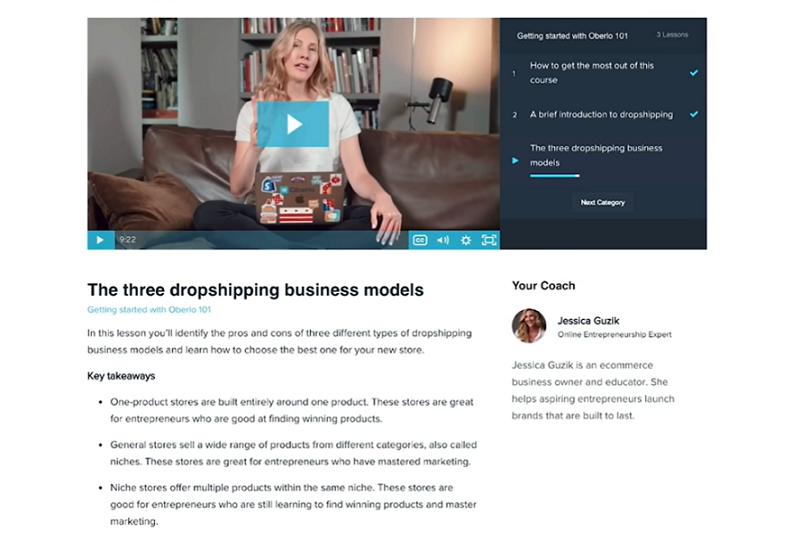The image size is (801, 540).
Task: Click the small play icon in the video control bar
Action: click(100, 240)
